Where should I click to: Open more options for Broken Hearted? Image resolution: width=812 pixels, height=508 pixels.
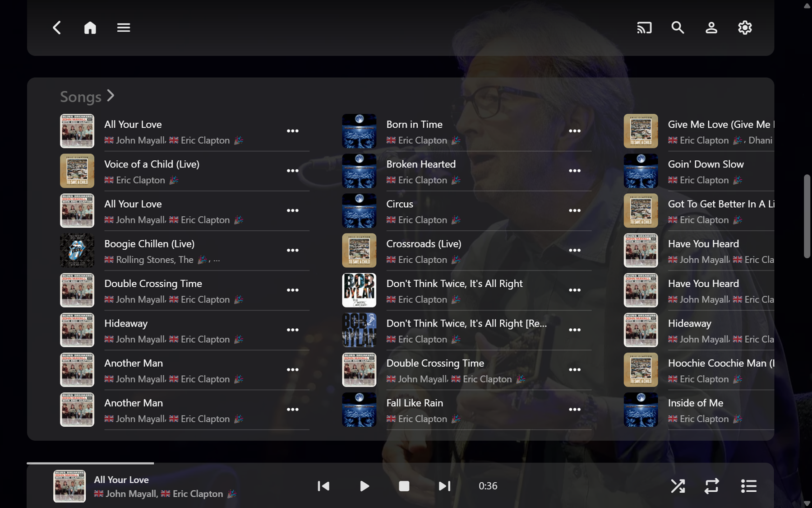click(575, 171)
